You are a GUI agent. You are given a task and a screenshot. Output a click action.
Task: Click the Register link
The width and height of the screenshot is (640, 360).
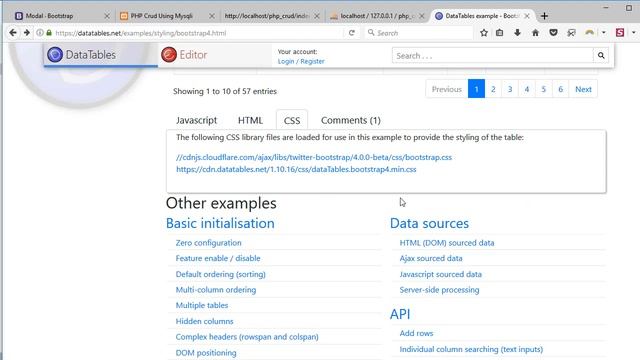click(312, 61)
